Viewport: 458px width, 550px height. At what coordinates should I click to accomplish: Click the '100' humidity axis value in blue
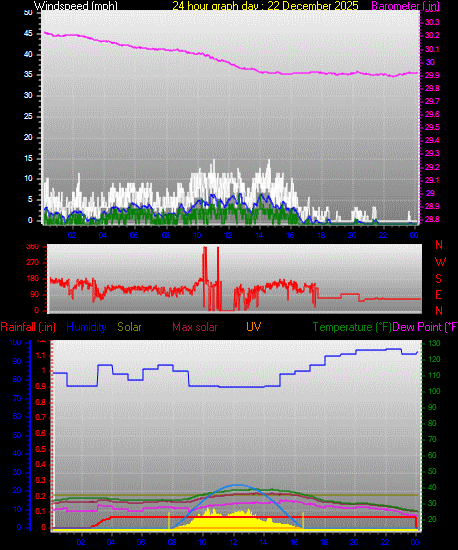[x=15, y=342]
